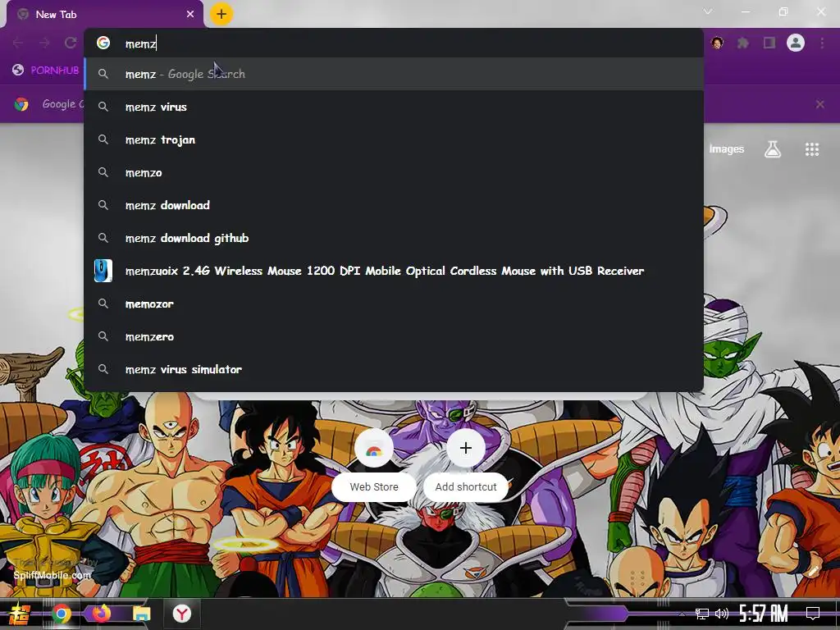Click the Chrome new tab plus button
840x630 pixels.
(x=221, y=14)
